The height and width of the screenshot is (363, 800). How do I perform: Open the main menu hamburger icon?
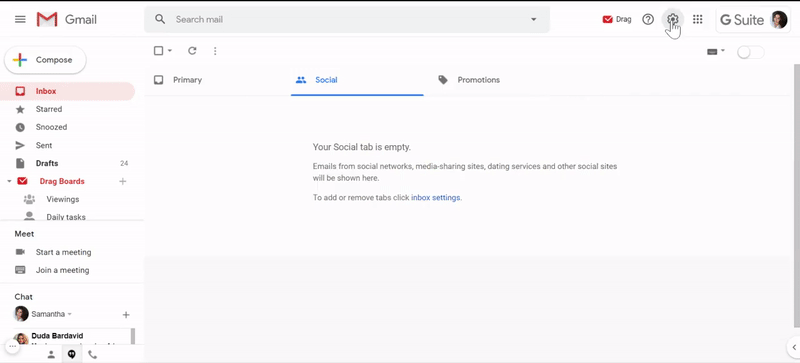point(20,19)
